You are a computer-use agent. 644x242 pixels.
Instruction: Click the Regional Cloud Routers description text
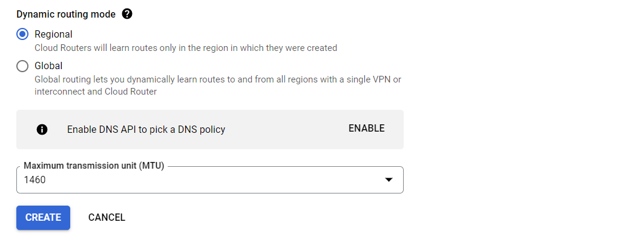pyautogui.click(x=186, y=48)
